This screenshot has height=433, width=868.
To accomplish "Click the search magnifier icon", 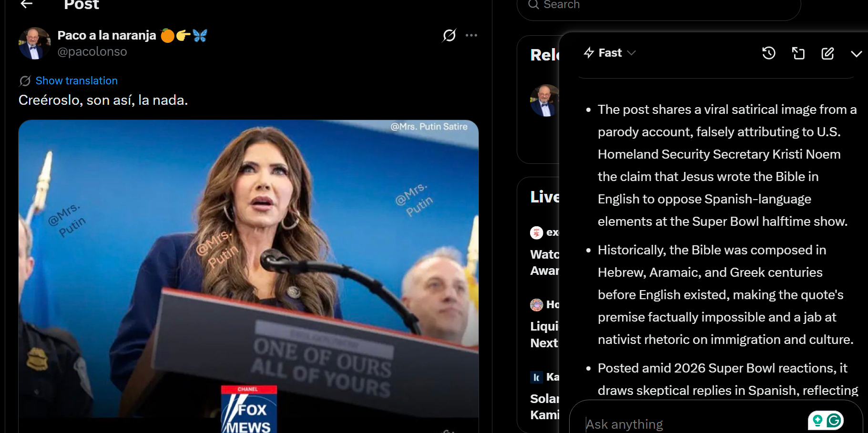I will click(x=533, y=4).
